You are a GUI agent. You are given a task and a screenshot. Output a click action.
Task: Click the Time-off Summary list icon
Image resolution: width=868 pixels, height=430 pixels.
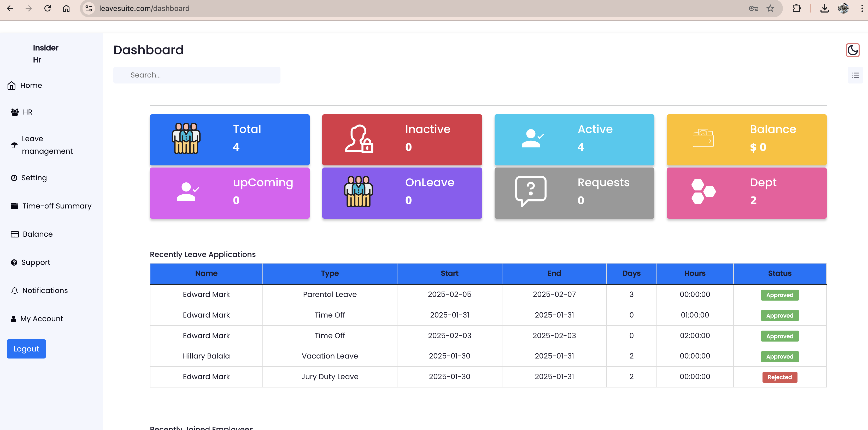(x=14, y=206)
